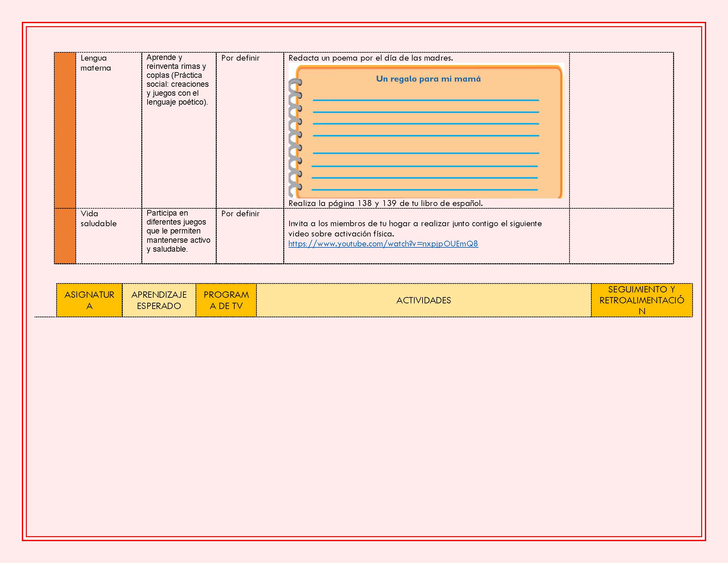Screen dimensions: 728x563
Task: Select 'Por definir' in the Vida saludable row
Action: coord(240,214)
